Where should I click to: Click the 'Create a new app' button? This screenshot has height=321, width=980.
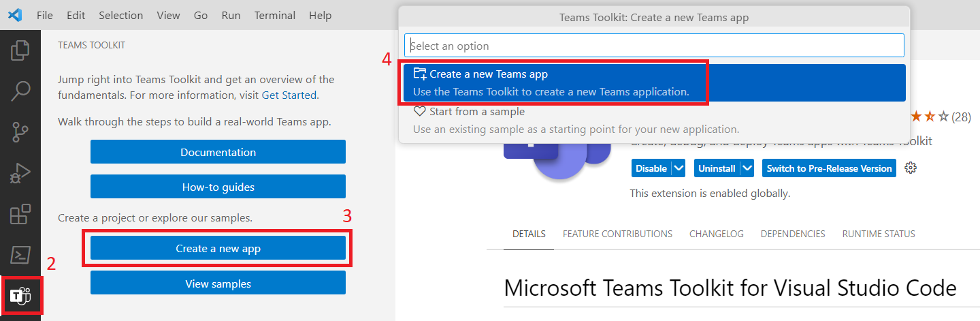pyautogui.click(x=218, y=249)
